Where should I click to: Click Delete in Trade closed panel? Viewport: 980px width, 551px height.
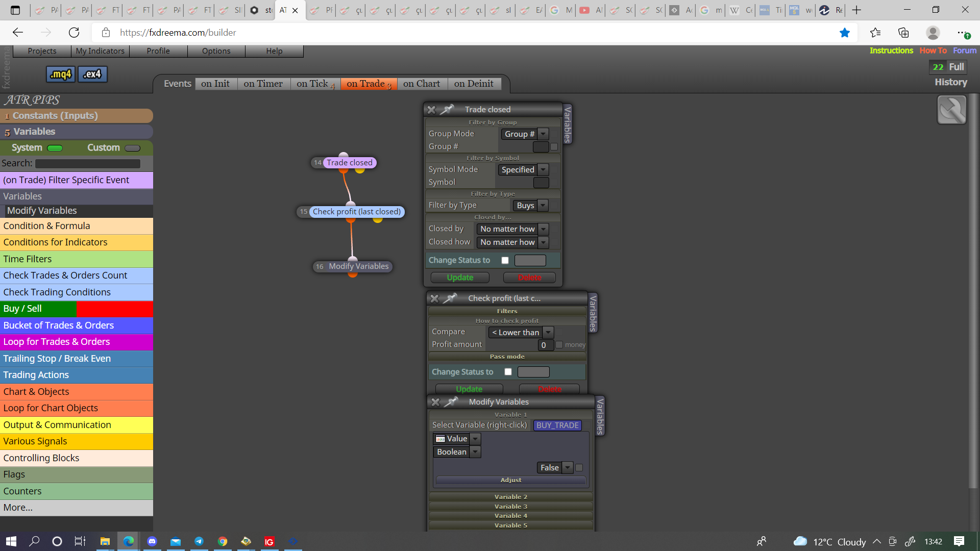coord(529,278)
